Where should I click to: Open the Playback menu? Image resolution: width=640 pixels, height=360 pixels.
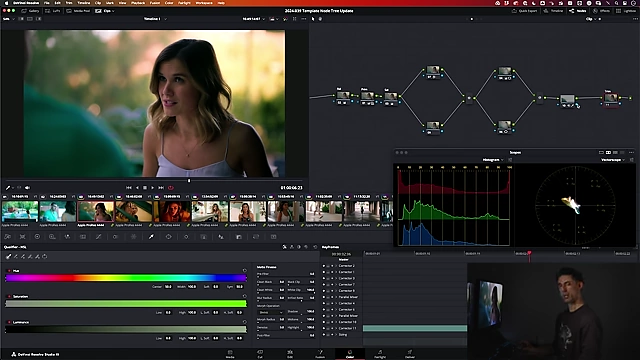(x=138, y=3)
